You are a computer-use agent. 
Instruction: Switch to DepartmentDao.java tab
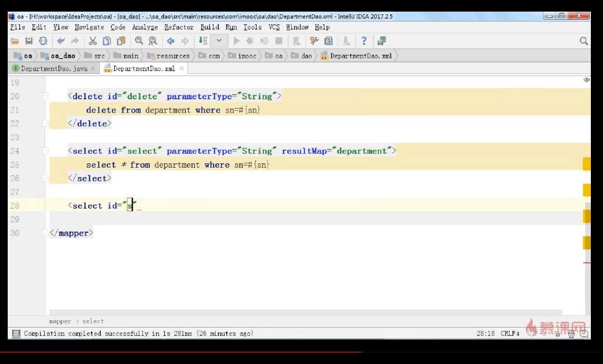(x=54, y=68)
